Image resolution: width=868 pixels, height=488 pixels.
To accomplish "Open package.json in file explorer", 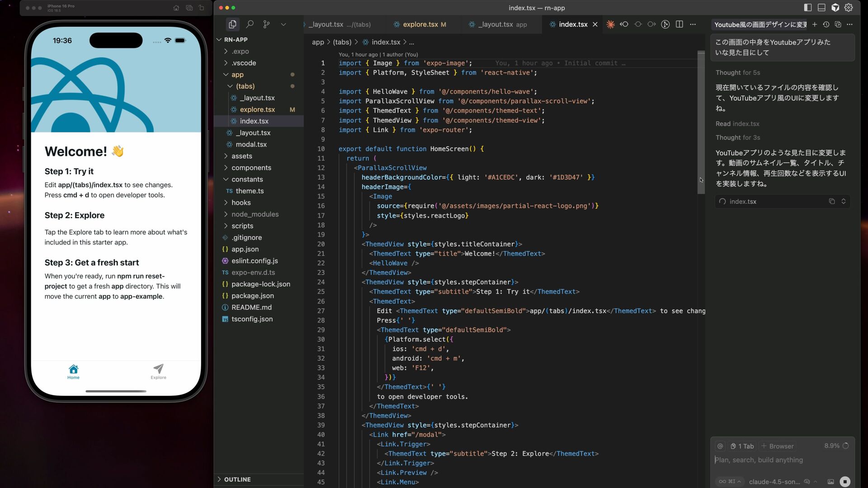I will (252, 296).
